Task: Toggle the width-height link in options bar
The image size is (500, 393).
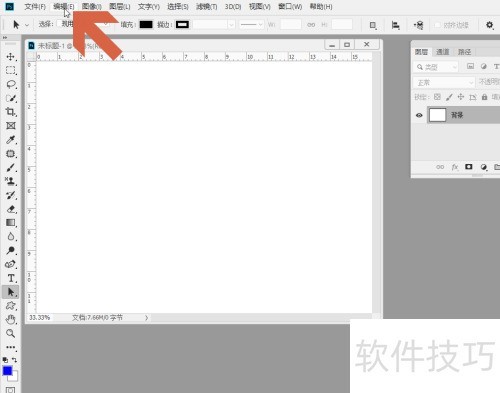Action: pyautogui.click(x=311, y=25)
